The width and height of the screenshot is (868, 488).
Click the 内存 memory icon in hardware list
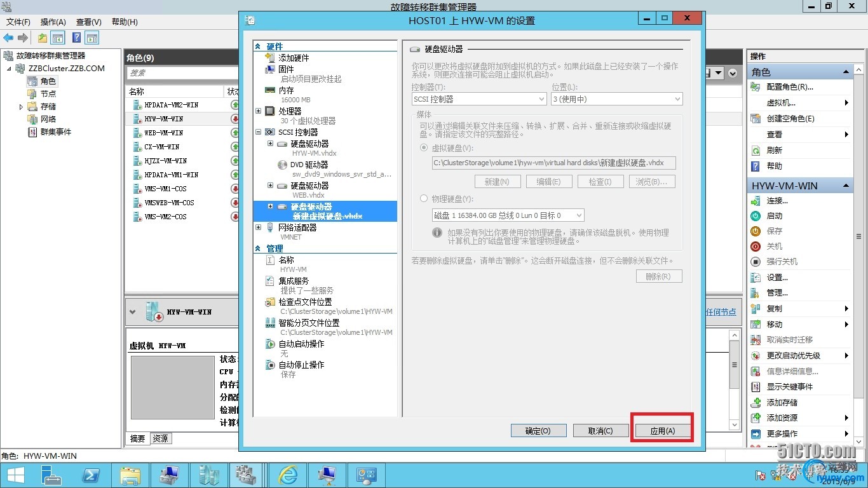pos(270,90)
